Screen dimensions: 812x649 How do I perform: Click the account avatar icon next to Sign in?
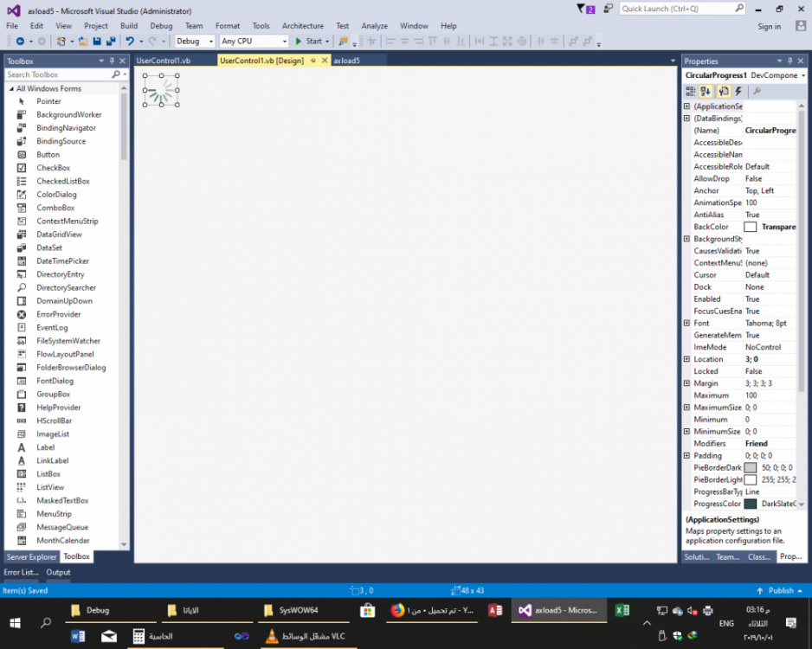pyautogui.click(x=801, y=26)
